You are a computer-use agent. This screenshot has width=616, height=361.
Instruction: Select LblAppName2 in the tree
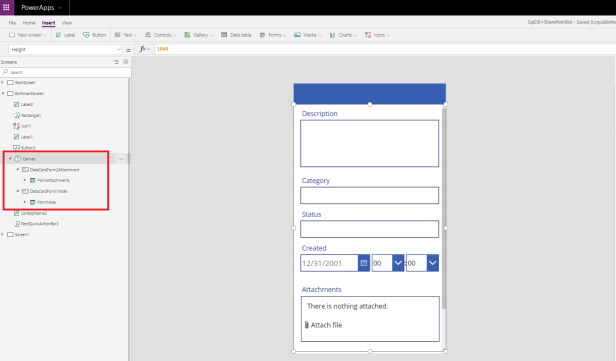tap(34, 213)
